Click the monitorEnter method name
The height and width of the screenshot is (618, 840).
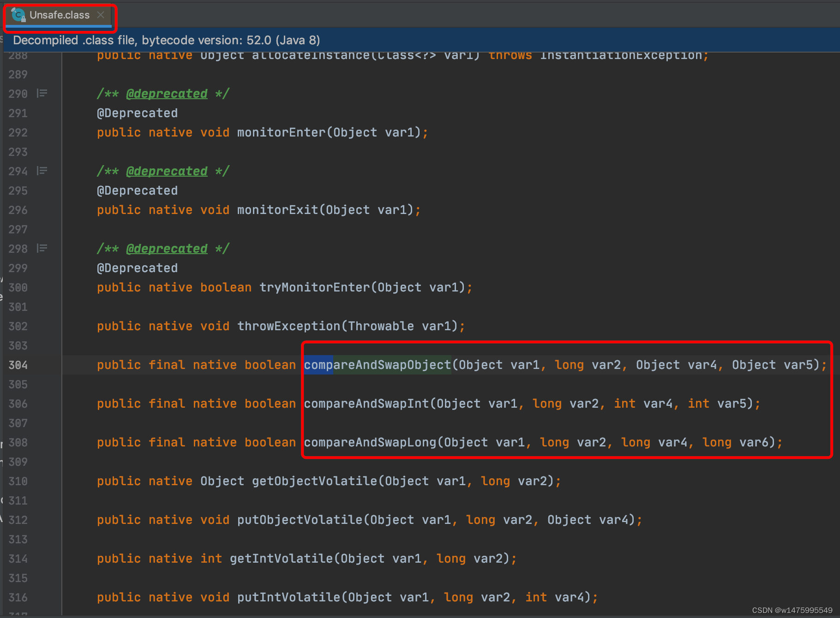click(x=282, y=132)
